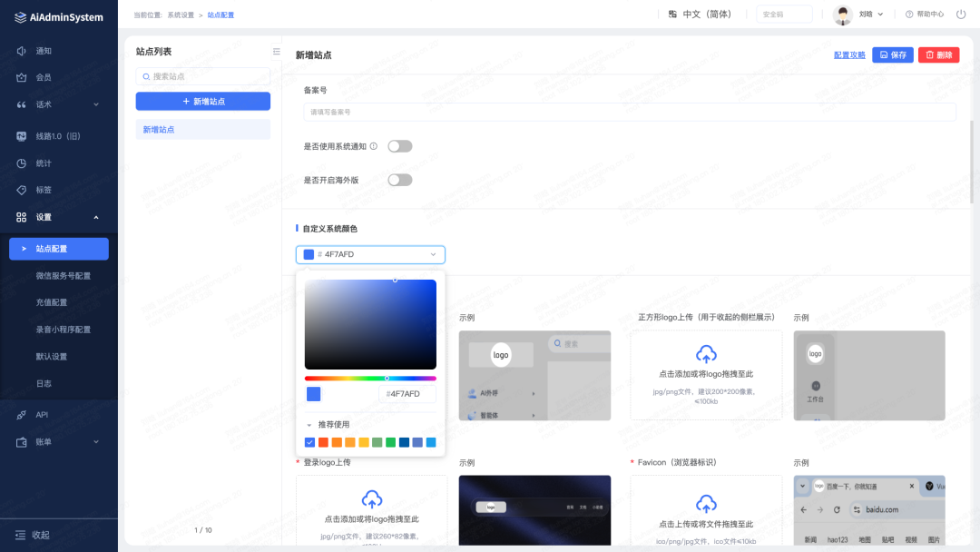The height and width of the screenshot is (552, 980).
Task: Collapse the site list panel icon
Action: point(277,52)
